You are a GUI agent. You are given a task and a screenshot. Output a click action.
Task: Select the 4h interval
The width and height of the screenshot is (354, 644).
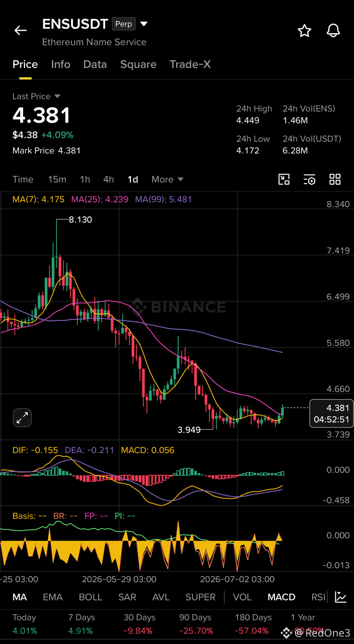pyautogui.click(x=109, y=179)
